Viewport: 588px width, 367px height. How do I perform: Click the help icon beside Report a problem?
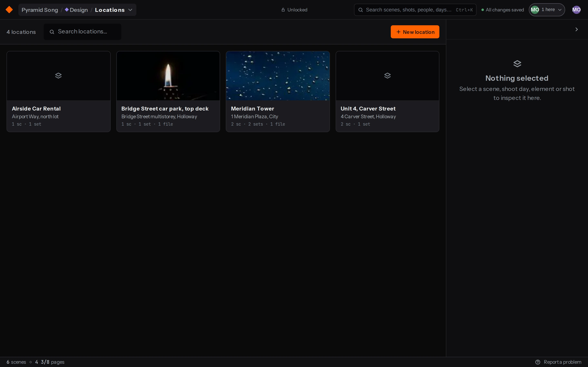coord(538,362)
